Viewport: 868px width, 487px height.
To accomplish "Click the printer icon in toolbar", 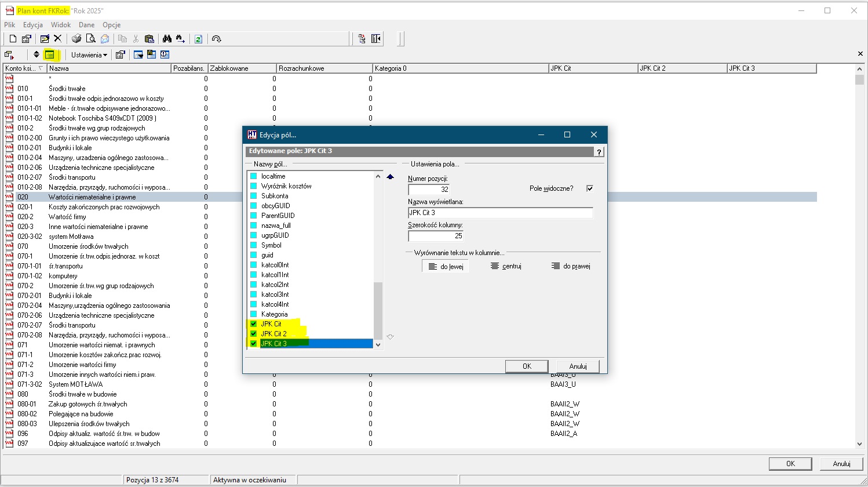I will point(76,39).
